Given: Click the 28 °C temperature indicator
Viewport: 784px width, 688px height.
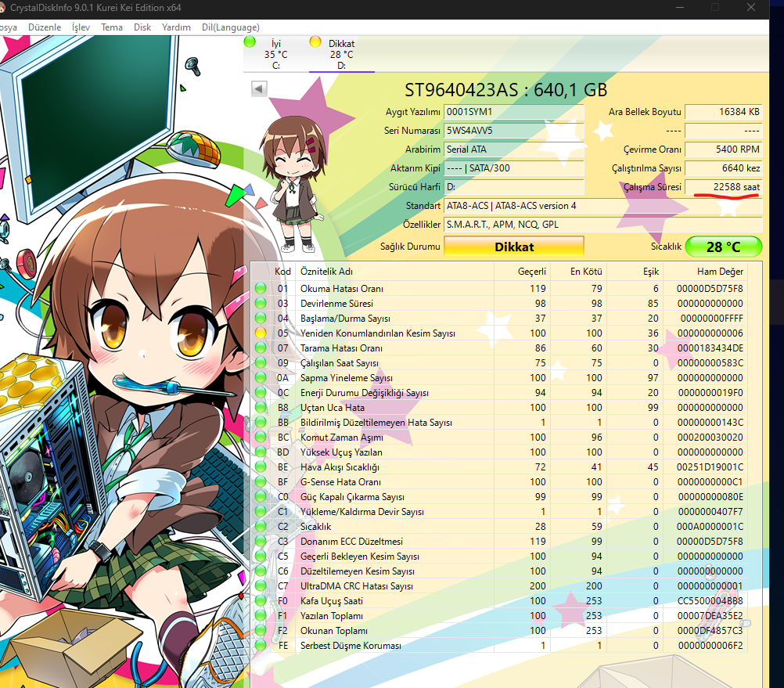Looking at the screenshot, I should (x=724, y=247).
